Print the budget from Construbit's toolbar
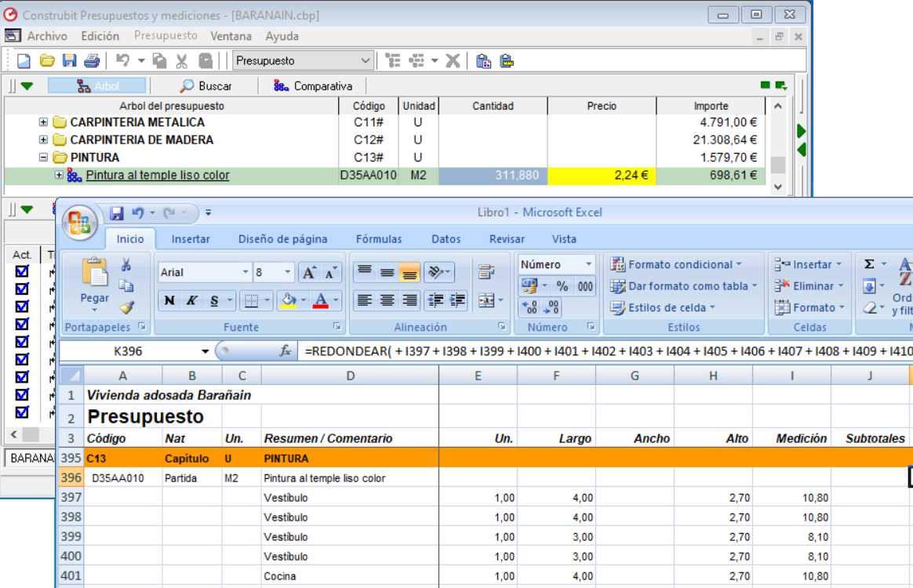 coord(92,60)
